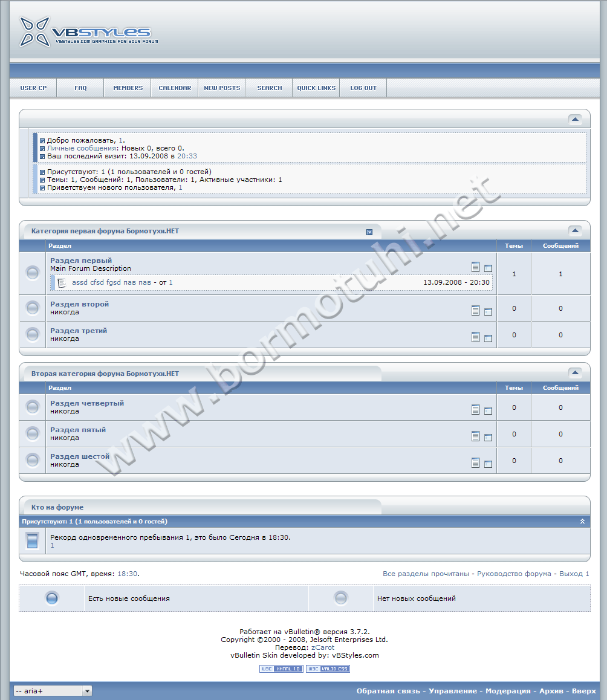607x700 pixels.
Task: Click W3C VALID CSS badge
Action: (x=328, y=669)
